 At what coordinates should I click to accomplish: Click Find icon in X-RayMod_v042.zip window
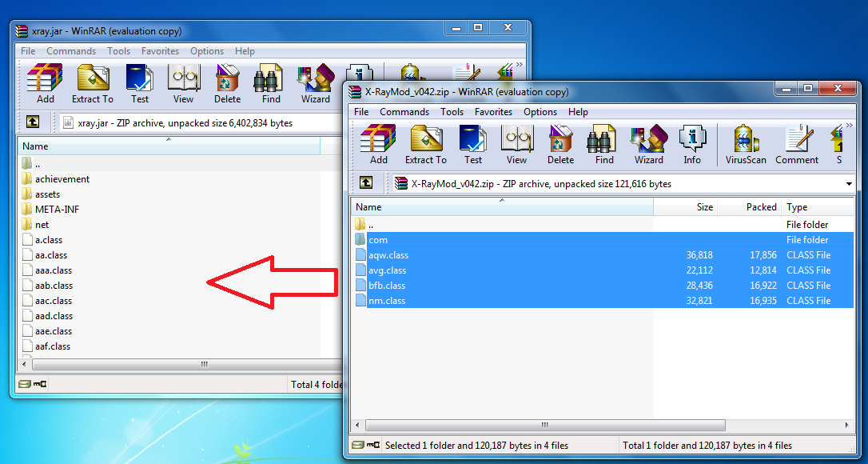(604, 144)
